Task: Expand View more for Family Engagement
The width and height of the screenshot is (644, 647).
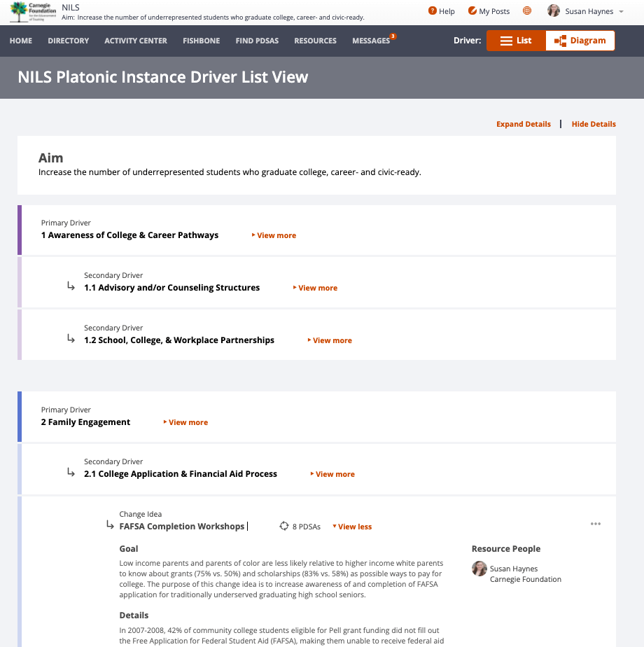Action: pos(185,422)
